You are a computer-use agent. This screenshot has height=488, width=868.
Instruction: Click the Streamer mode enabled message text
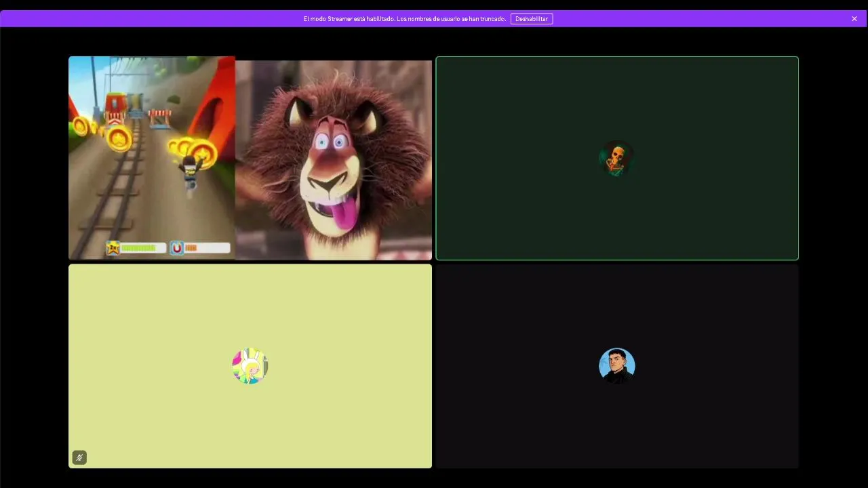click(405, 19)
